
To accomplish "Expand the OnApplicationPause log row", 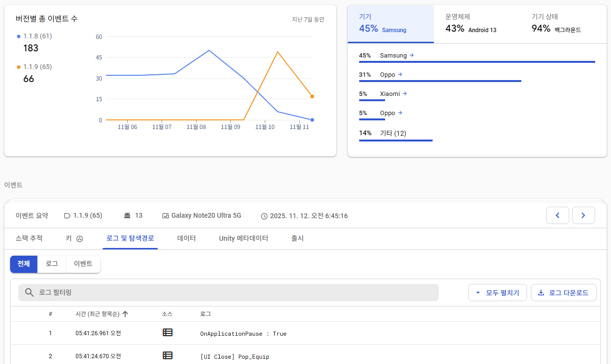I will [243, 333].
